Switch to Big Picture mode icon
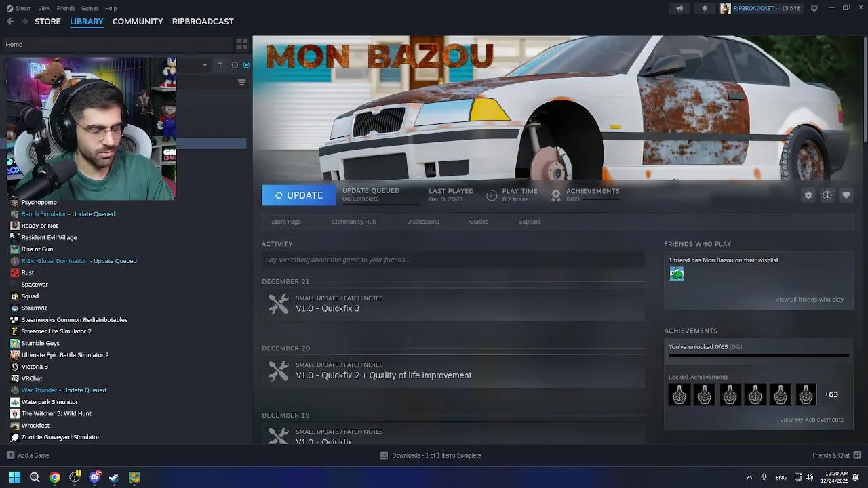868x488 pixels. [814, 8]
